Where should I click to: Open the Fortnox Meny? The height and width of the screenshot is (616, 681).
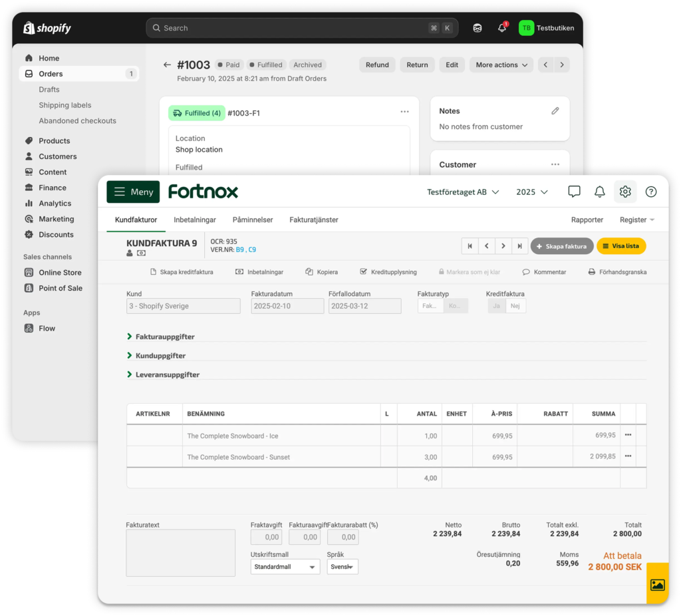132,192
